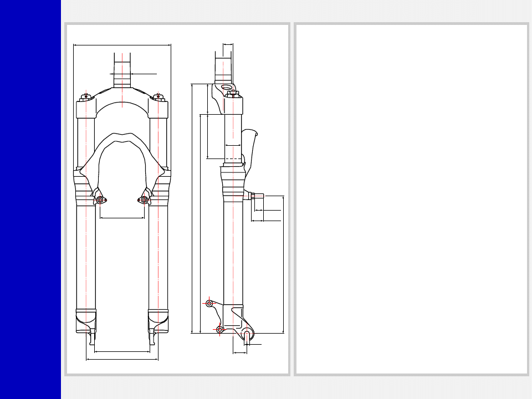Click the right brake boss in front view

(144, 200)
